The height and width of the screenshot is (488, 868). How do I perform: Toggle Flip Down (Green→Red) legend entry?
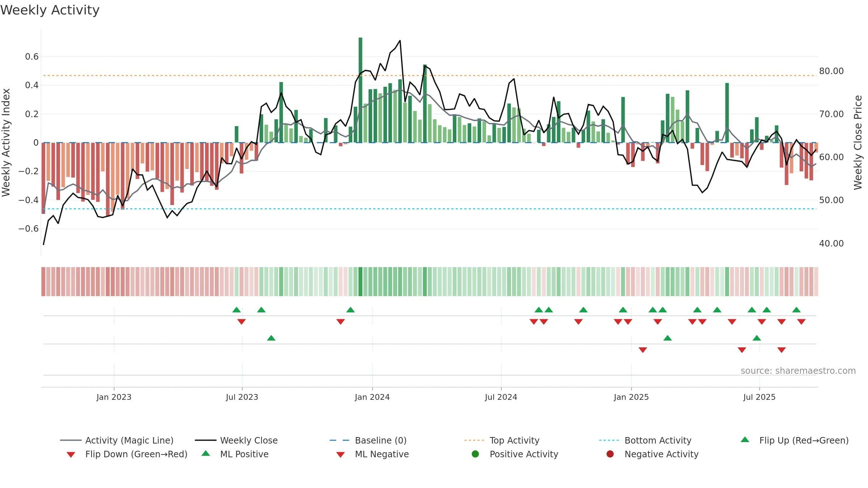tap(127, 454)
